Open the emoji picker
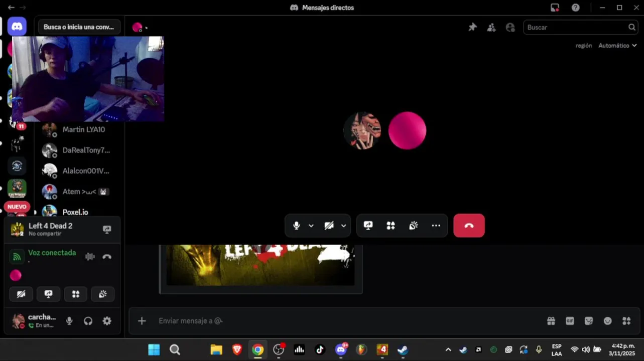This screenshot has height=361, width=644. [x=608, y=321]
